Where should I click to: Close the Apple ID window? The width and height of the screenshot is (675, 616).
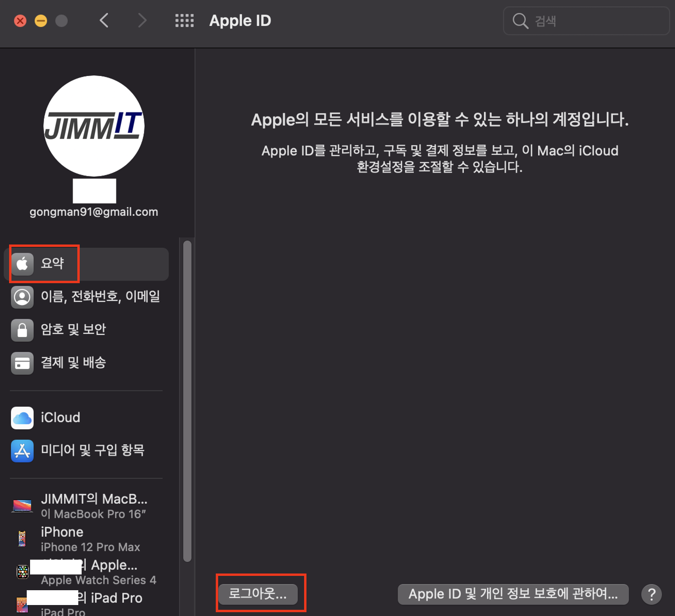[x=21, y=21]
